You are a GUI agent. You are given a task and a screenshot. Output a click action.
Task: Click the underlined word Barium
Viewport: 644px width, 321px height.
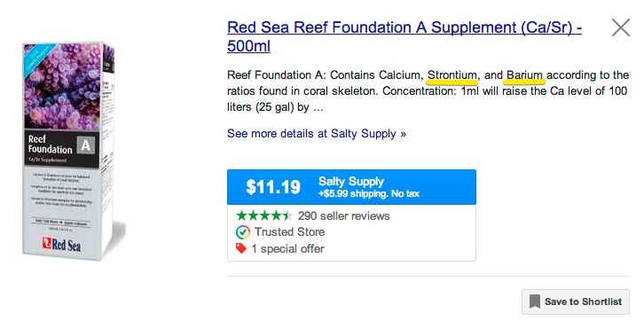click(525, 75)
